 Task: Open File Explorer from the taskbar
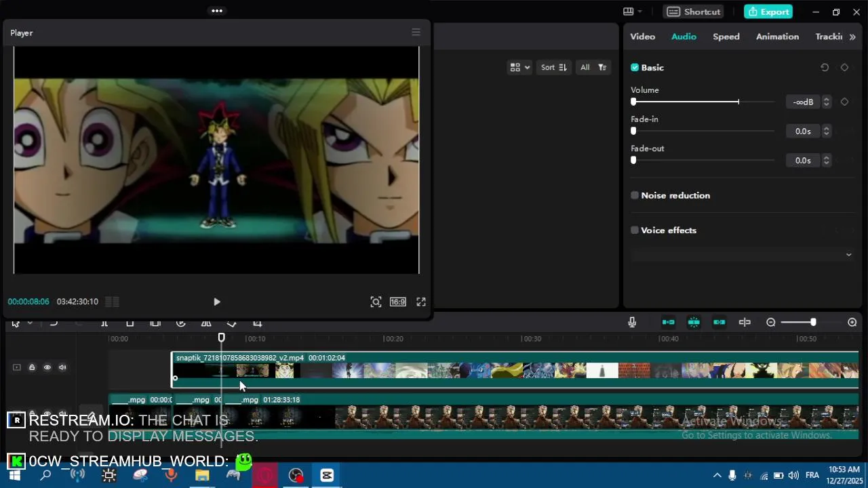point(202,475)
